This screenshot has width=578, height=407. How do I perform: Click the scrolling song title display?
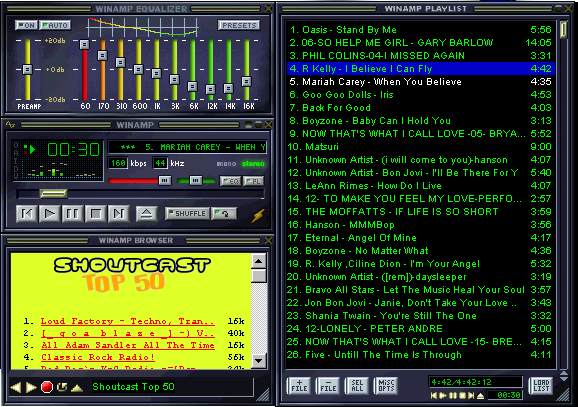pyautogui.click(x=187, y=147)
